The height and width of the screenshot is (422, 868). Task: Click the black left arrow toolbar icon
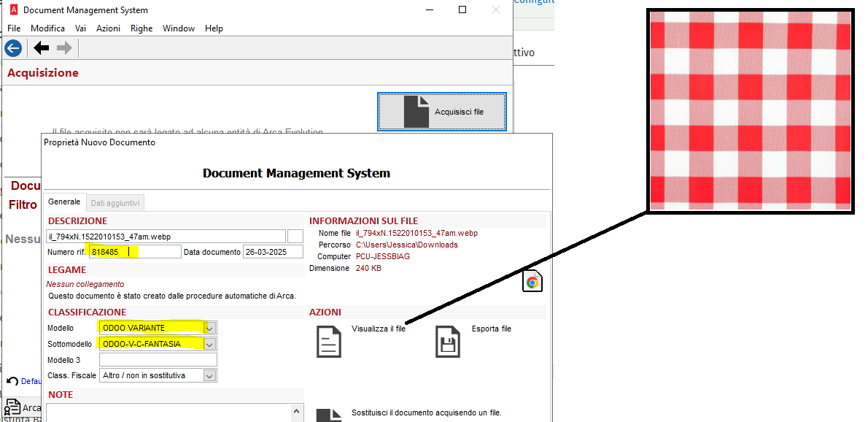click(x=42, y=48)
